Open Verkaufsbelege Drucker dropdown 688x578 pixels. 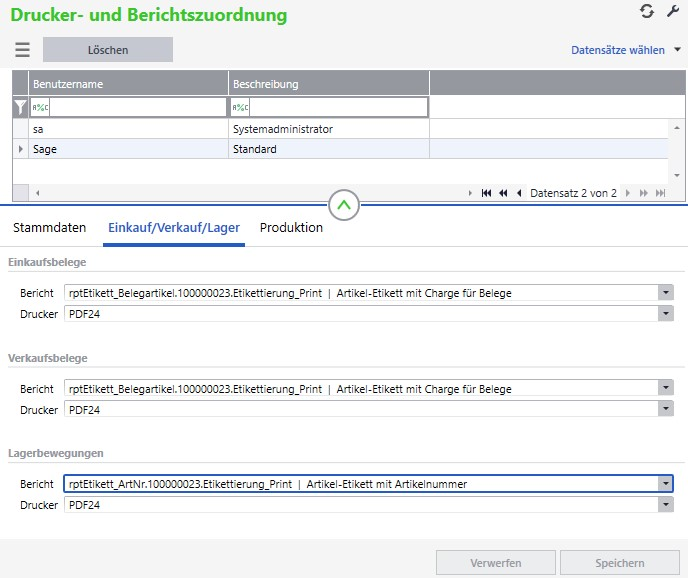click(x=665, y=409)
